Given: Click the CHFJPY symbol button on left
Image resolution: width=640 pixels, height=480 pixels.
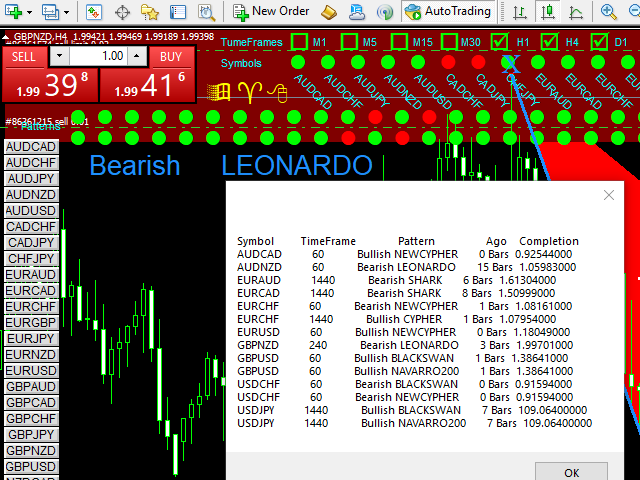Looking at the screenshot, I should (x=31, y=259).
